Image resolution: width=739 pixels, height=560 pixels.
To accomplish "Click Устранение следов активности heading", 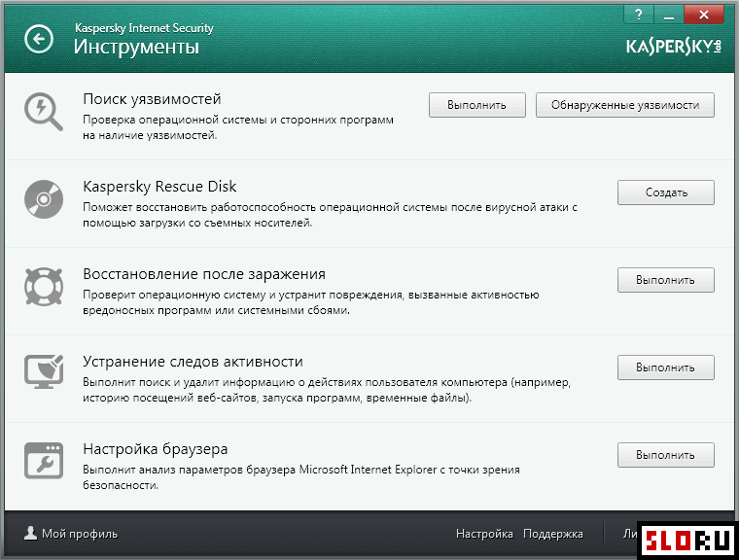I will [x=193, y=362].
